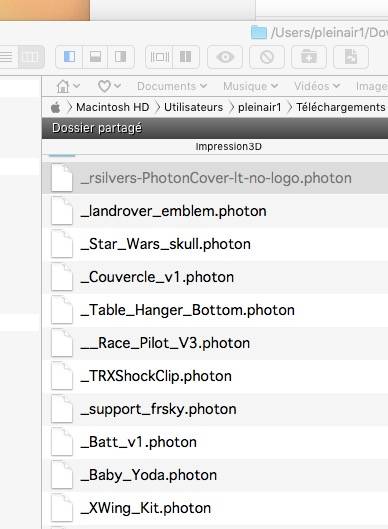
Task: Toggle the bottom panel layout icon
Action: coord(95,57)
